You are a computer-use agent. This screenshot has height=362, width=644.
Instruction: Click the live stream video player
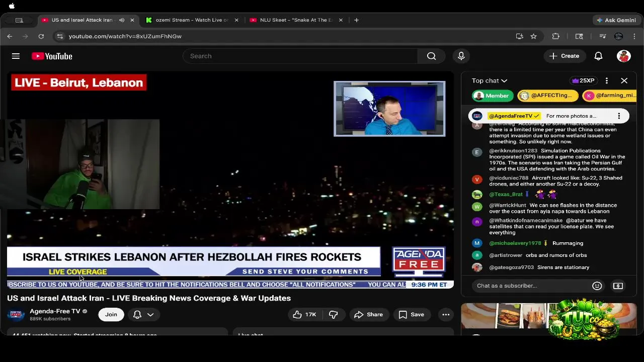[230, 179]
